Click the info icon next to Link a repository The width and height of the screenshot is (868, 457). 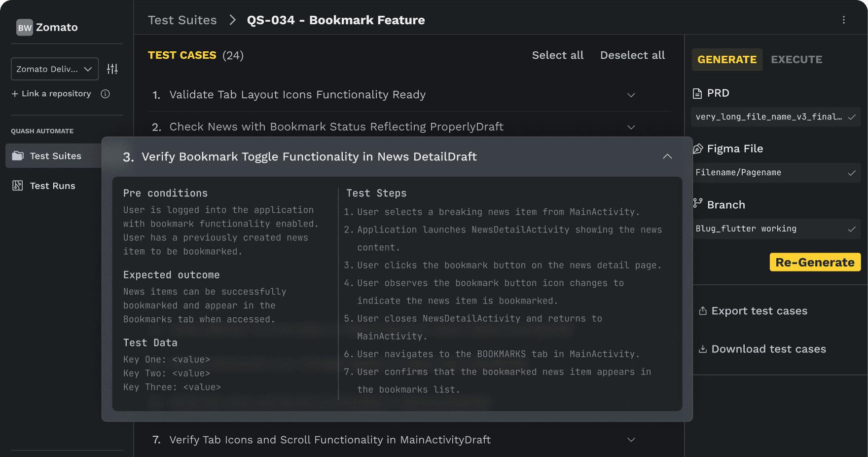(x=105, y=94)
